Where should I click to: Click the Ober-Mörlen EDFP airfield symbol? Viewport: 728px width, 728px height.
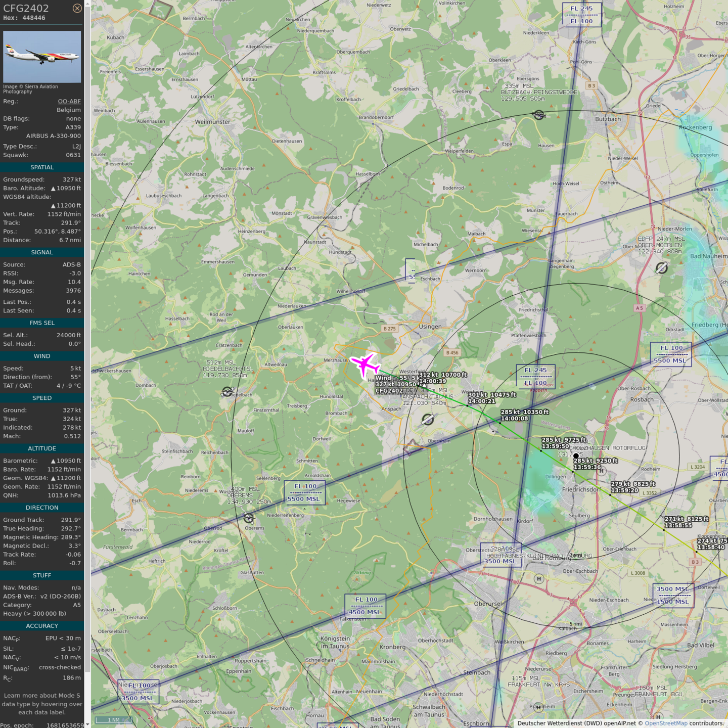661,268
